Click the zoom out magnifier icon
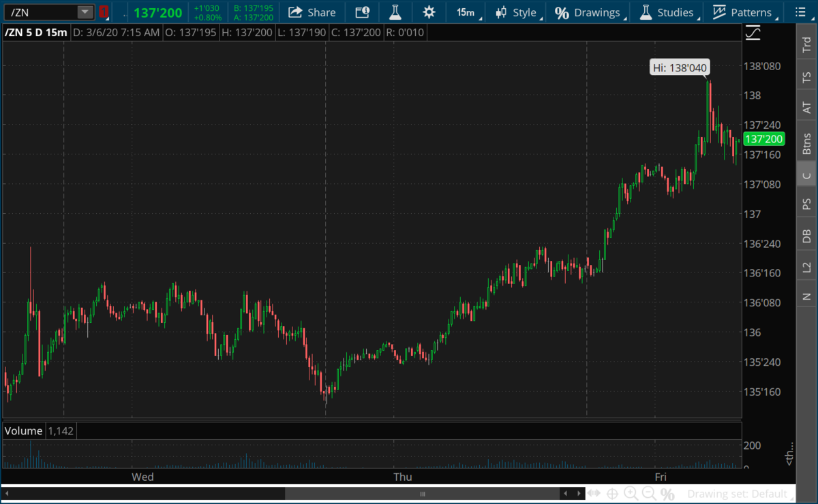818x504 pixels. [x=649, y=494]
